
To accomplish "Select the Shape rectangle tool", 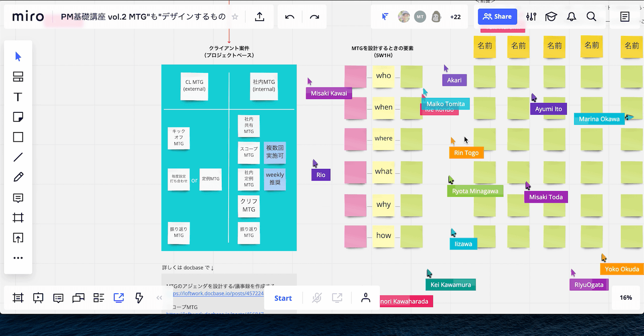I will tap(18, 137).
